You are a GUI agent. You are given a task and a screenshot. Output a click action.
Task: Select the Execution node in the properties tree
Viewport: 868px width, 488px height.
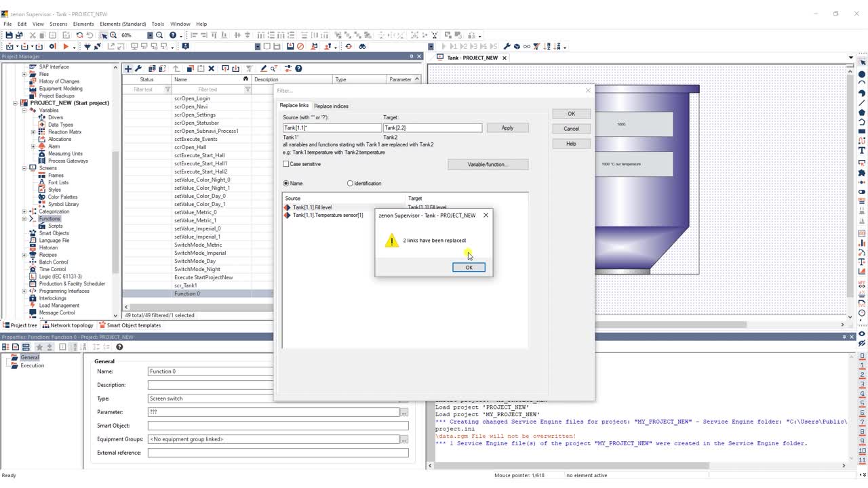click(32, 365)
